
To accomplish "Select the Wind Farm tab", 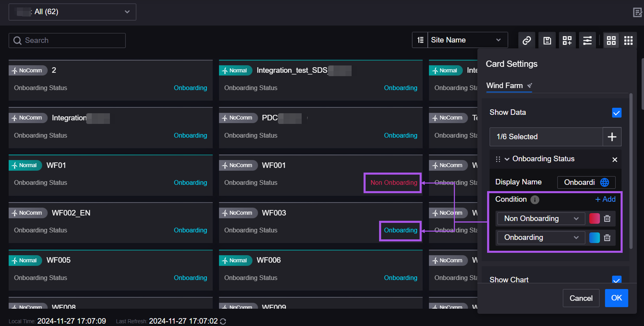I will pyautogui.click(x=505, y=86).
